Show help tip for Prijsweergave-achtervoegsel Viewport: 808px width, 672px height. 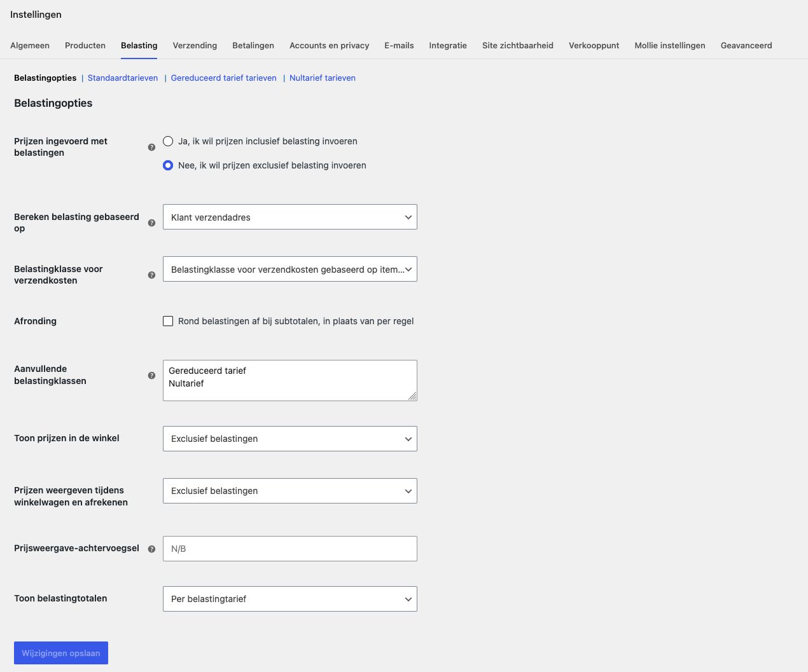click(151, 549)
